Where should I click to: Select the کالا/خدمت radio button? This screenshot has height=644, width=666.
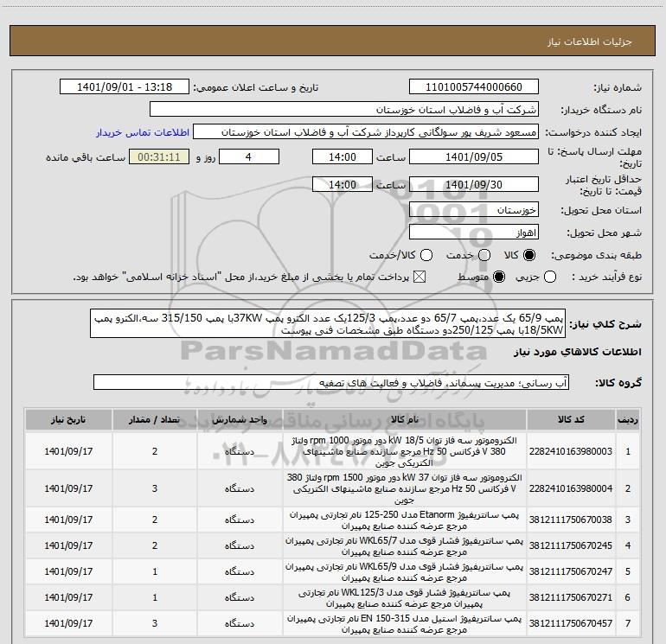[x=426, y=255]
